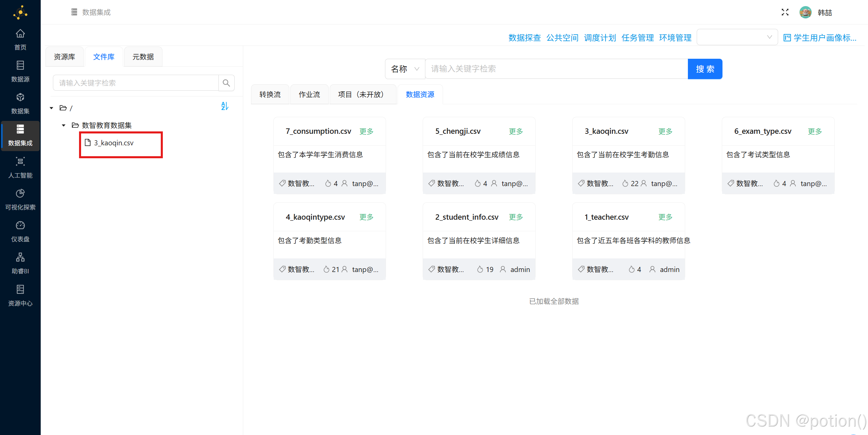Switch to the 文件库 tab
Viewport: 868px width, 435px height.
point(104,57)
